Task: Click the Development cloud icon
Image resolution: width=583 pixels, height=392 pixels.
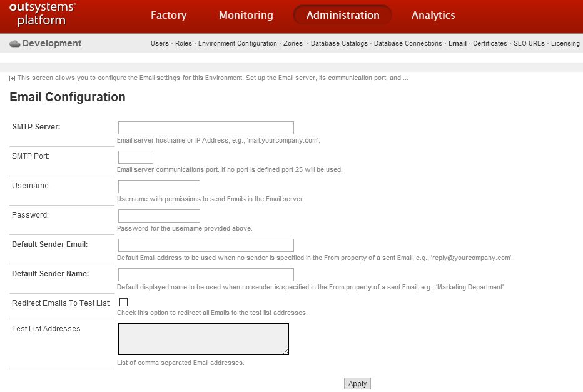Action: coord(15,44)
